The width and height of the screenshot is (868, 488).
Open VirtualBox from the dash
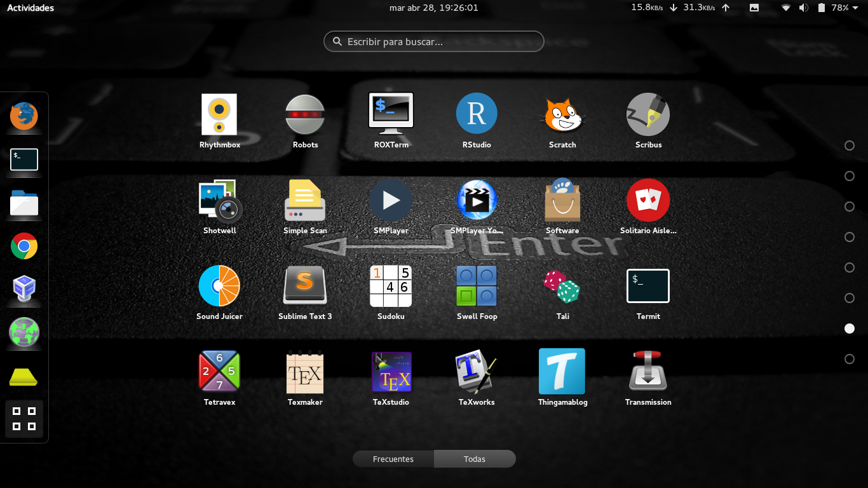[24, 289]
